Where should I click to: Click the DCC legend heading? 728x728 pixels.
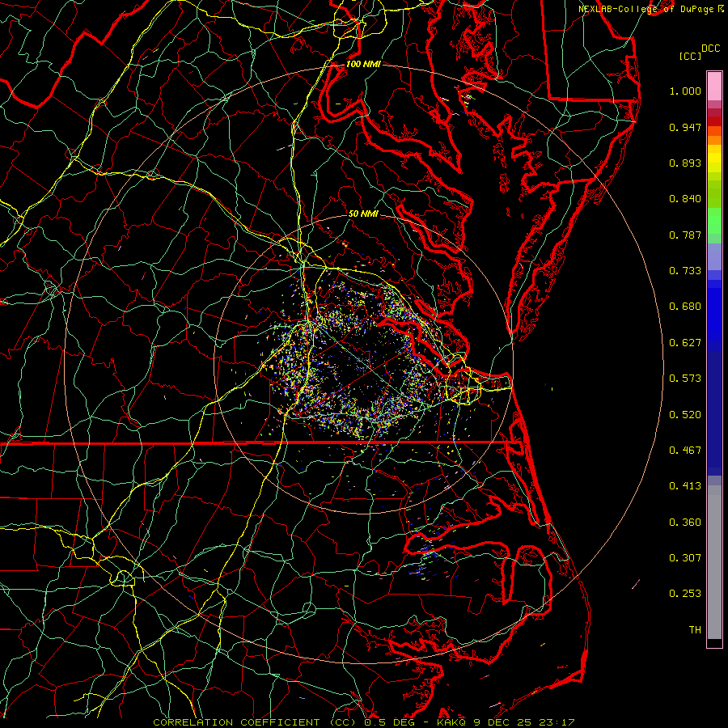click(x=710, y=49)
